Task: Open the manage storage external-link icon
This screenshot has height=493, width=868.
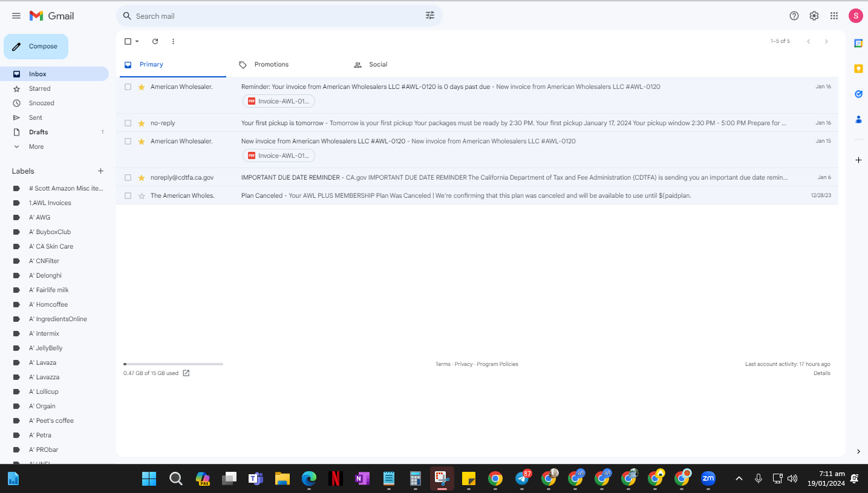Action: point(186,373)
